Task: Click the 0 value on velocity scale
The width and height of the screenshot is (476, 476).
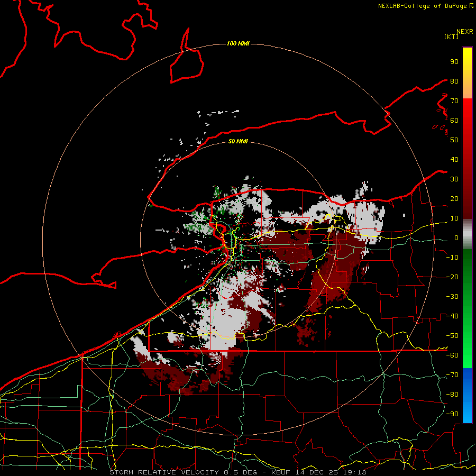Action: tap(456, 237)
